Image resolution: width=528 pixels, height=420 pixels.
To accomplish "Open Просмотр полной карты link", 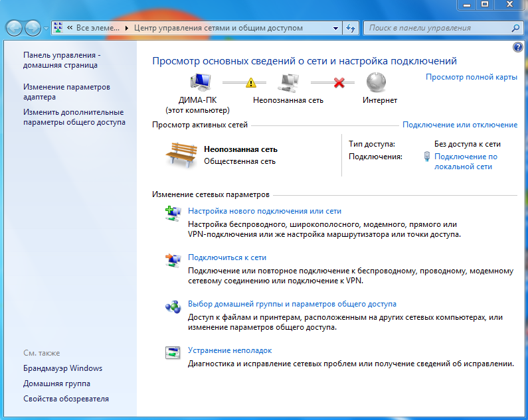I will coord(471,77).
